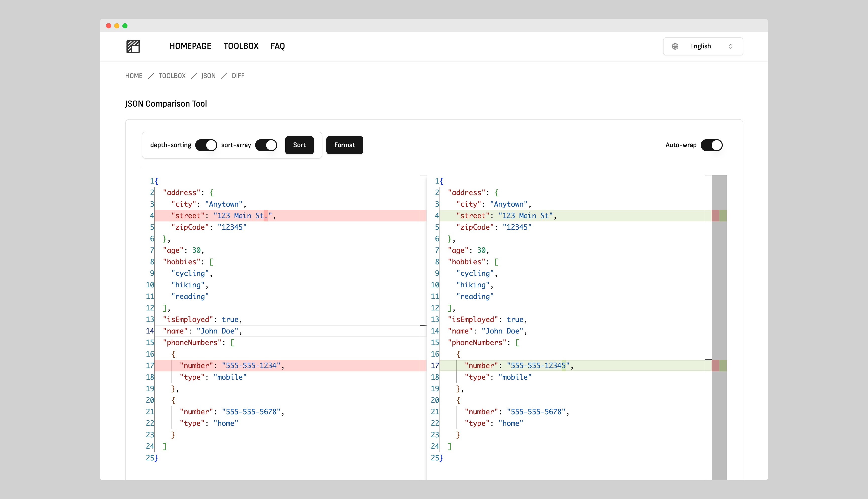Screen dimensions: 868x499
Task: Select the HOMEPAGE menu item
Action: (190, 46)
